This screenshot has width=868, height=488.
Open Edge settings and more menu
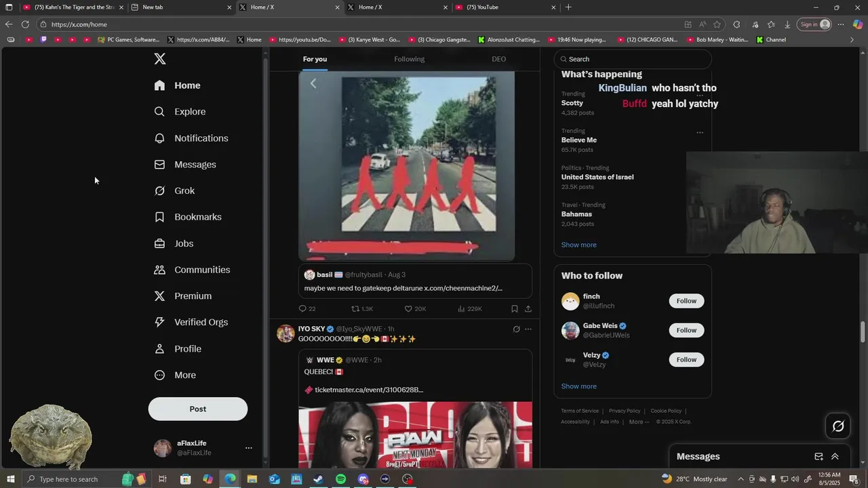coord(841,24)
